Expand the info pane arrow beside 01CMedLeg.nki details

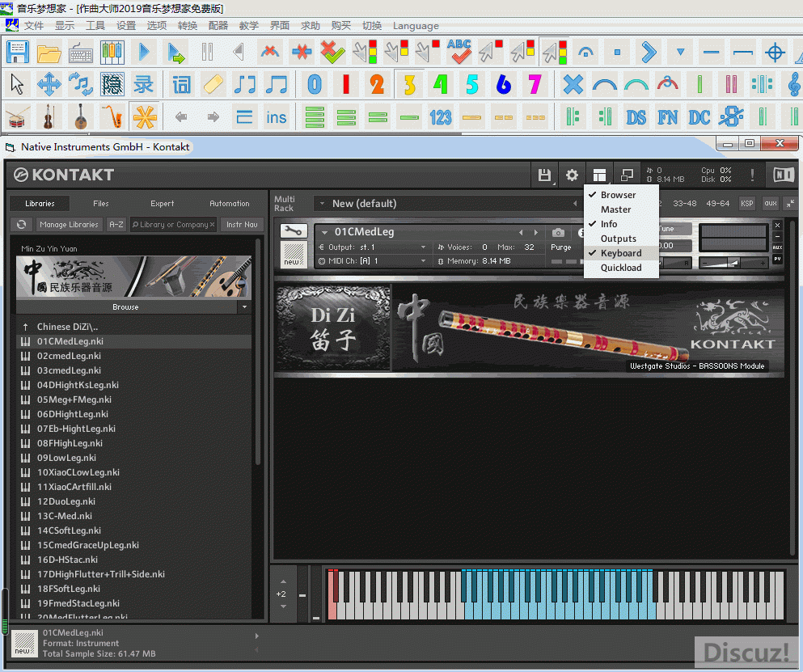click(x=257, y=636)
